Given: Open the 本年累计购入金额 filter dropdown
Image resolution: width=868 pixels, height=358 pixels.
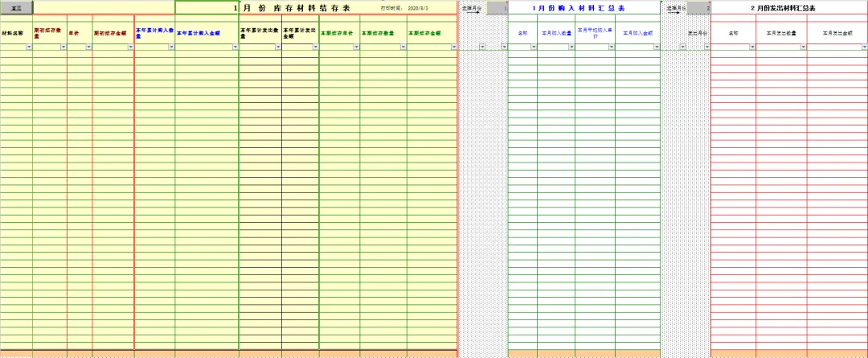Looking at the screenshot, I should point(235,47).
